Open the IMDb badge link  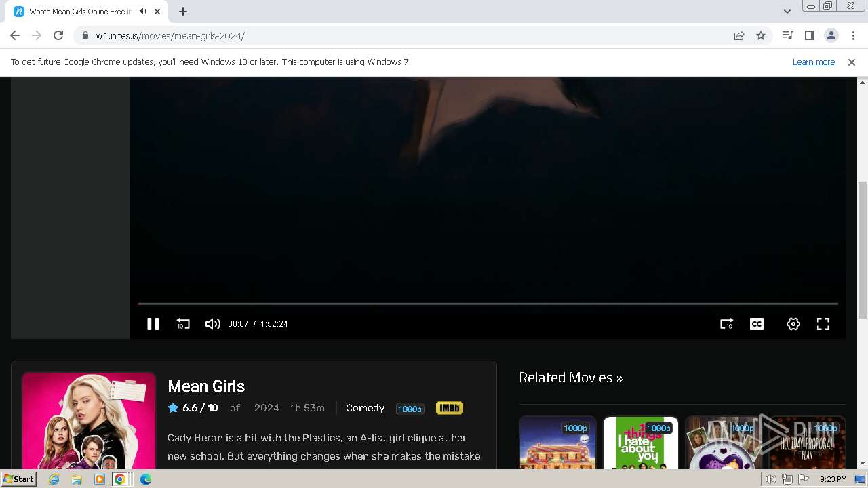[x=449, y=408]
